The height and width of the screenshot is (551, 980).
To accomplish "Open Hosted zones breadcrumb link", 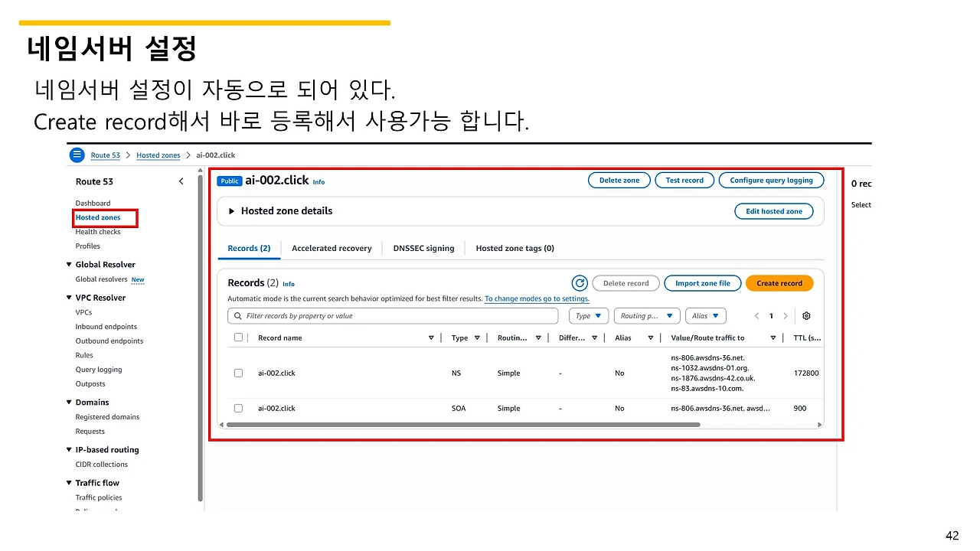I will pos(158,155).
